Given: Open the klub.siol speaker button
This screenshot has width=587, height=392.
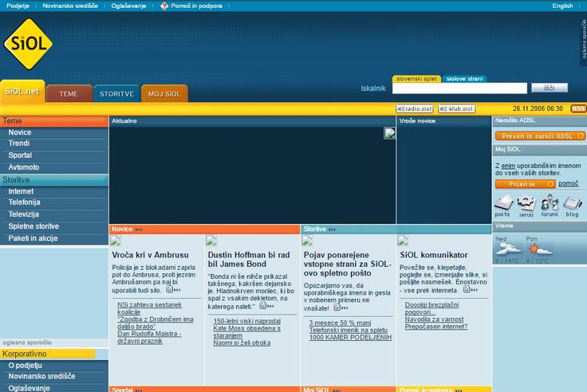Looking at the screenshot, I should 456,108.
